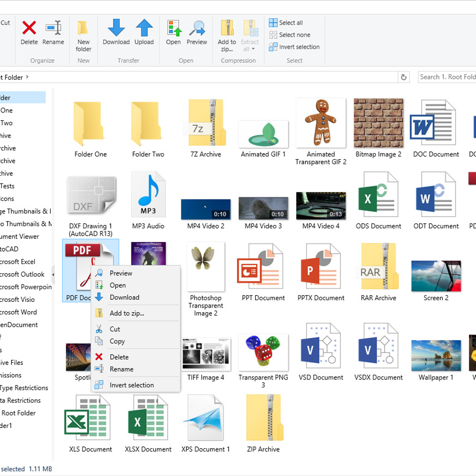Click the Download ribbon button
Viewport: 476px width, 476px height.
point(116,33)
